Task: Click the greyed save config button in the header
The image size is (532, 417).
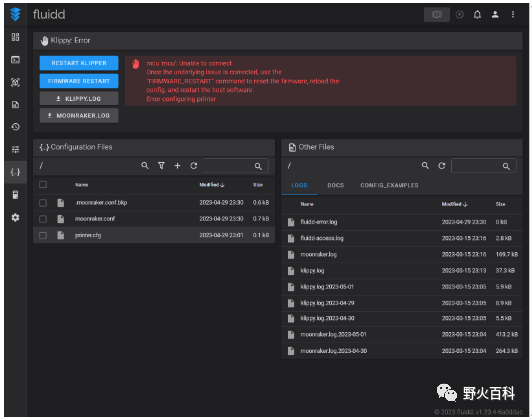Action: click(437, 14)
